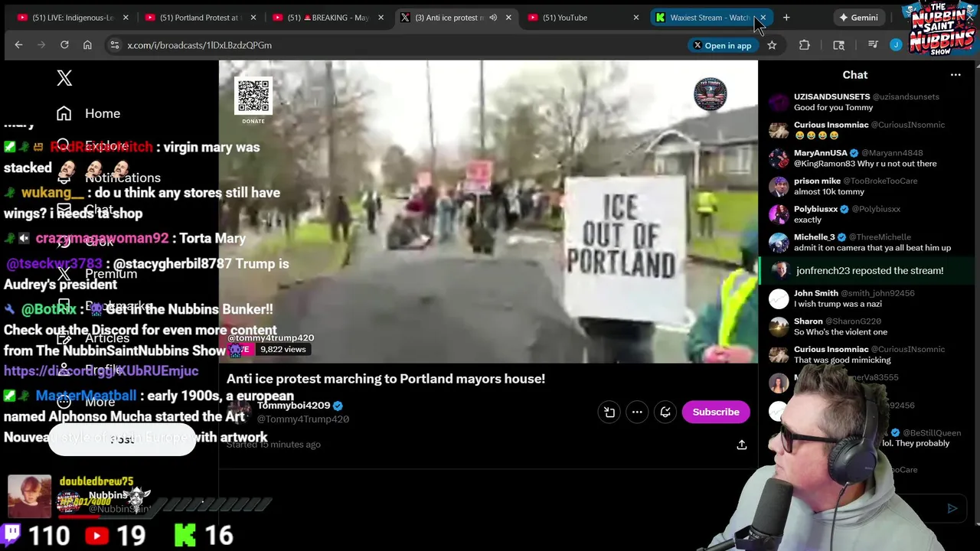The width and height of the screenshot is (980, 551).
Task: Close the LIVE: Indigenous-Le tab
Action: [126, 18]
